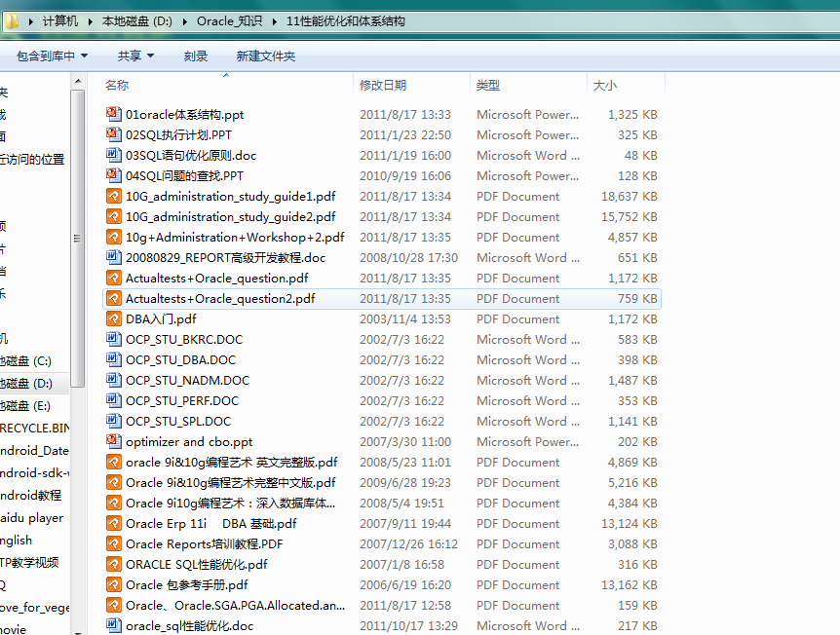
Task: Click the PDF icon of Oracle Erp 11i DBA 基础.pdf
Action: (114, 523)
